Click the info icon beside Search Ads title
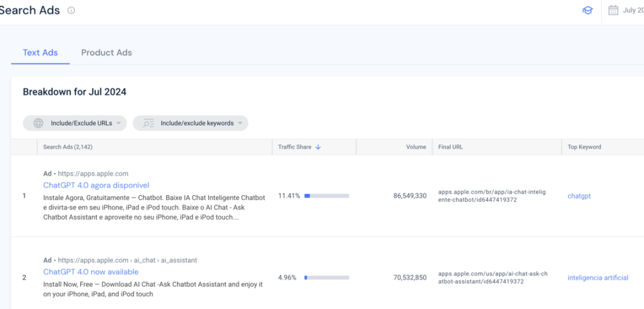 coord(71,10)
